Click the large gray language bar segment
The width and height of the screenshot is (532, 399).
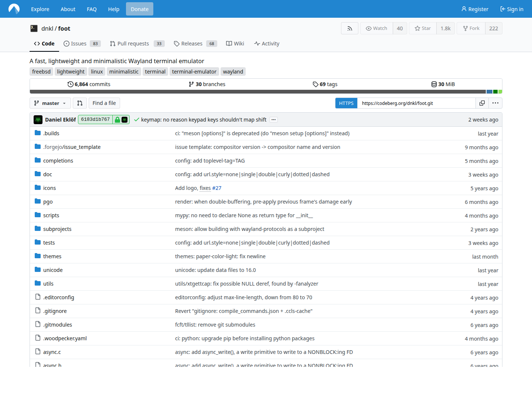pos(258,92)
